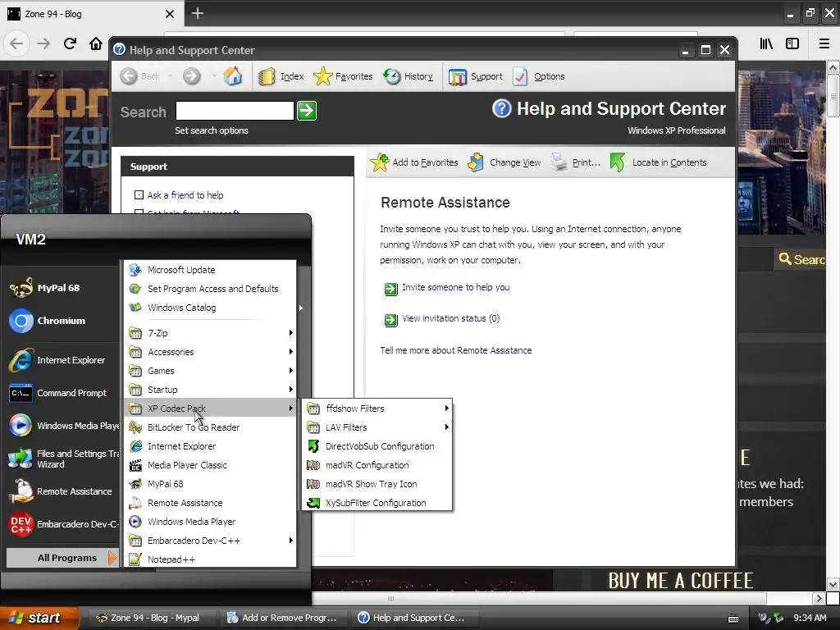Click Set search options link

[211, 130]
